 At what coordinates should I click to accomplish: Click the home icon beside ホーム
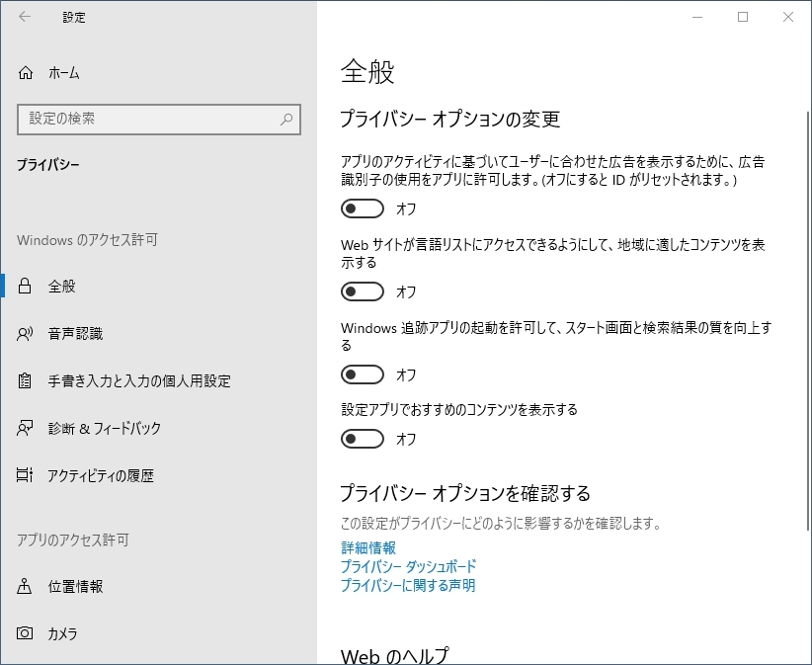pos(26,73)
